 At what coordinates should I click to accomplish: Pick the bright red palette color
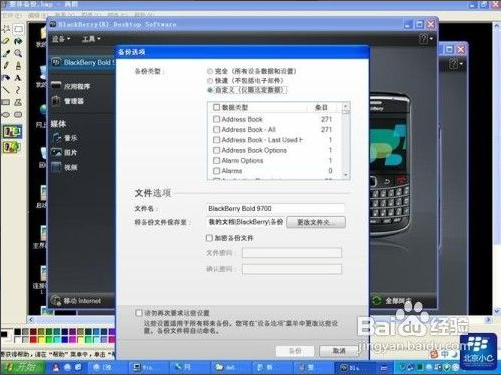[33, 340]
